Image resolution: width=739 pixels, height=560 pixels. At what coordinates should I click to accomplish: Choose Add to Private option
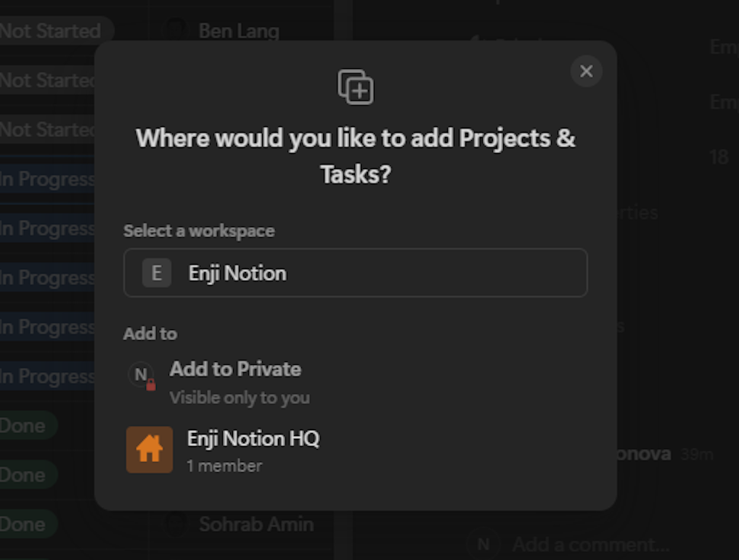(x=356, y=382)
